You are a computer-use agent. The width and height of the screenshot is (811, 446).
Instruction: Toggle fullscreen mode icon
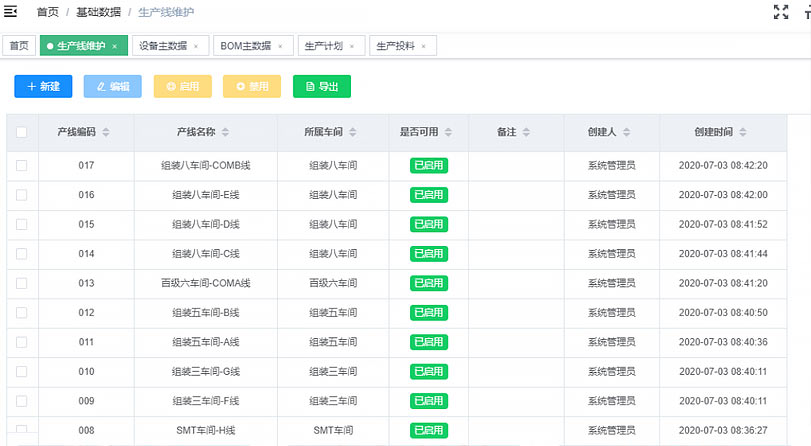781,13
